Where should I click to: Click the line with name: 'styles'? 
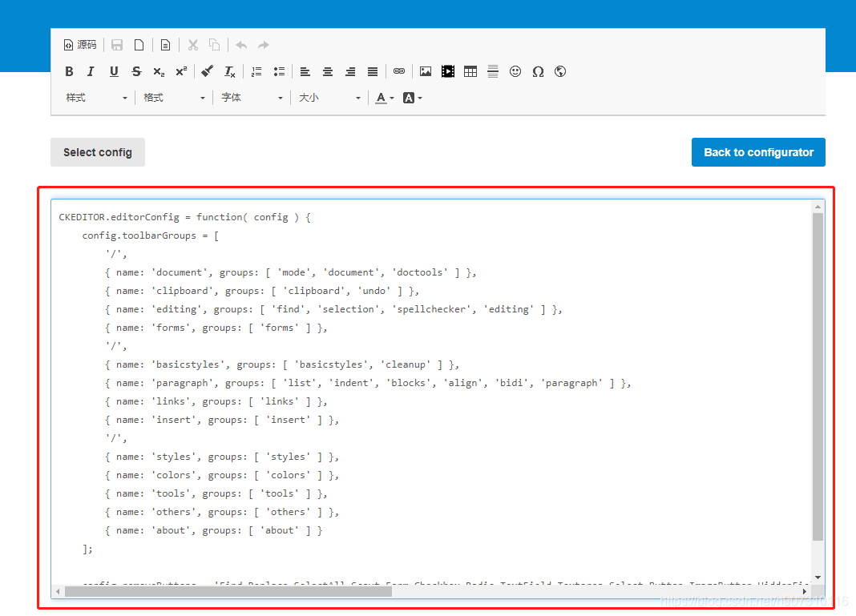click(x=222, y=457)
